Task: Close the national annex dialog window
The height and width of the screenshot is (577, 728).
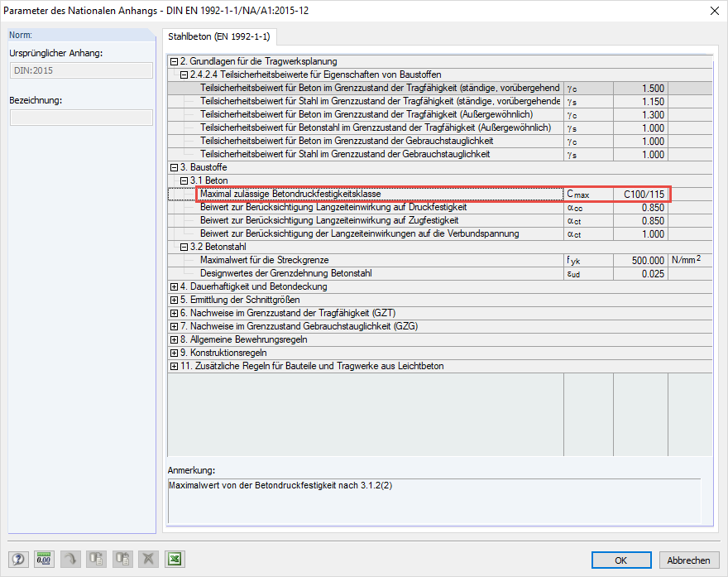Action: point(715,11)
